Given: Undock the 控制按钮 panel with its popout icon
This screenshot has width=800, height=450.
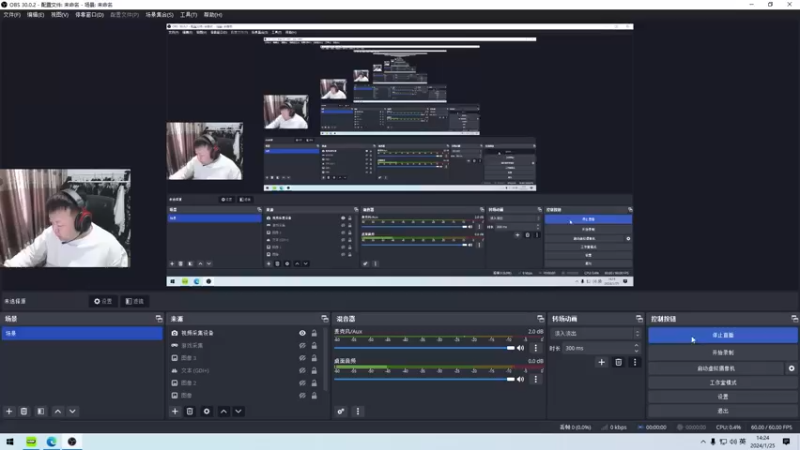Looking at the screenshot, I should [794, 318].
